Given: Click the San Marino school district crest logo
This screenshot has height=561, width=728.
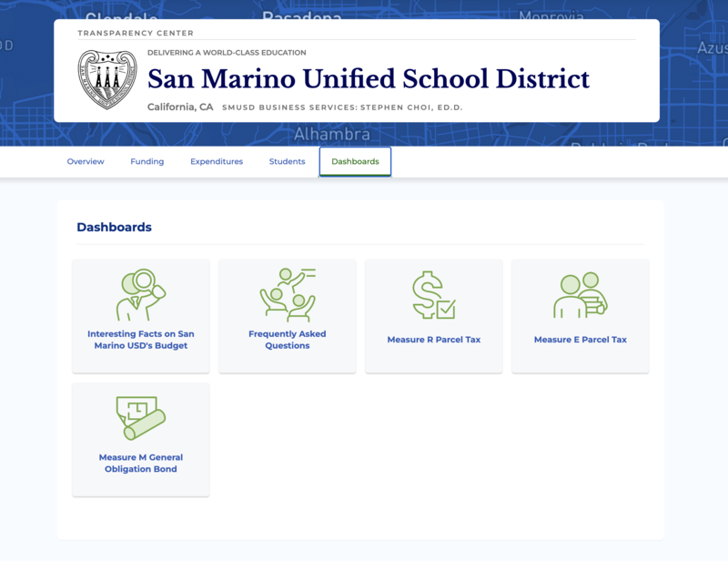Looking at the screenshot, I should (107, 79).
